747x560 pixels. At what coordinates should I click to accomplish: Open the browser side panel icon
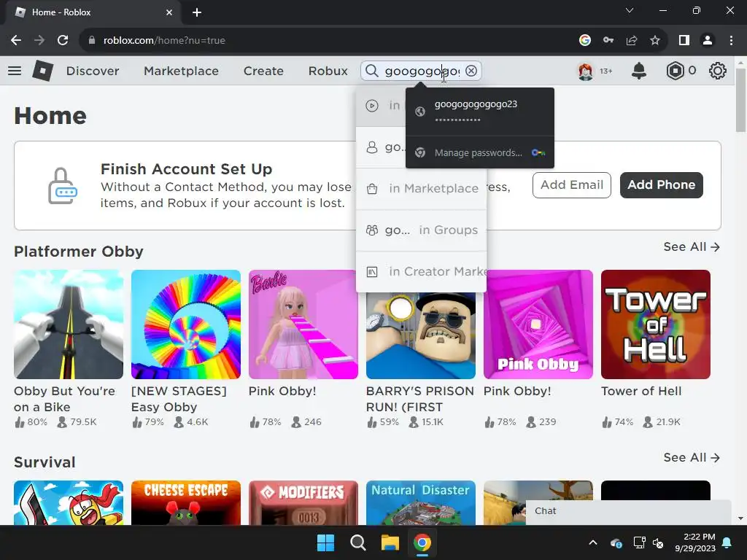[x=684, y=41]
